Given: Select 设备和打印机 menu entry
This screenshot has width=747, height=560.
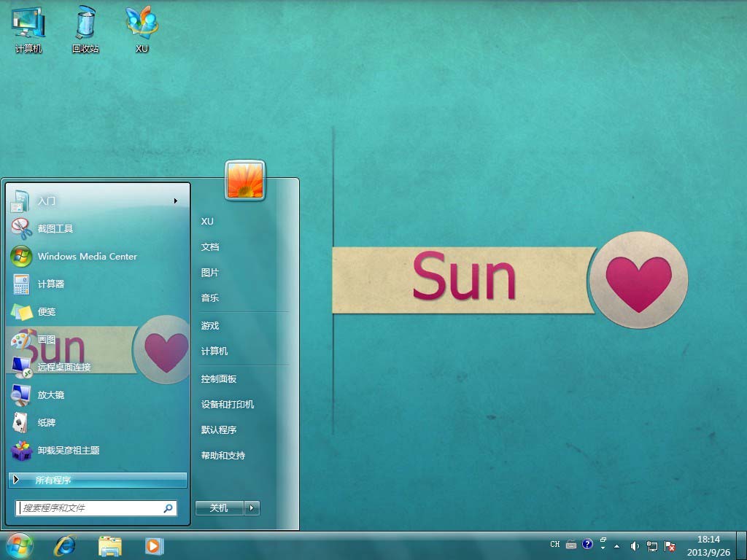Looking at the screenshot, I should (228, 405).
